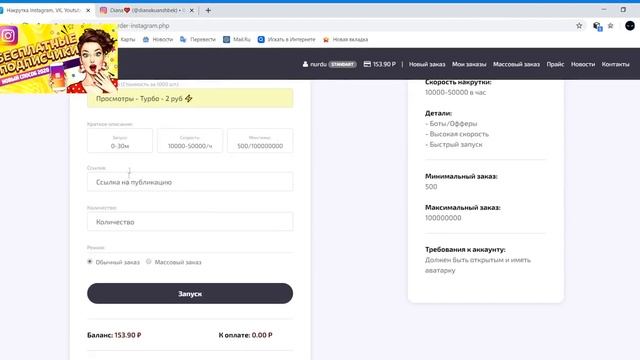This screenshot has height=360, width=640.
Task: Open the Просмотры - Турбо service dropdown
Action: click(x=190, y=98)
